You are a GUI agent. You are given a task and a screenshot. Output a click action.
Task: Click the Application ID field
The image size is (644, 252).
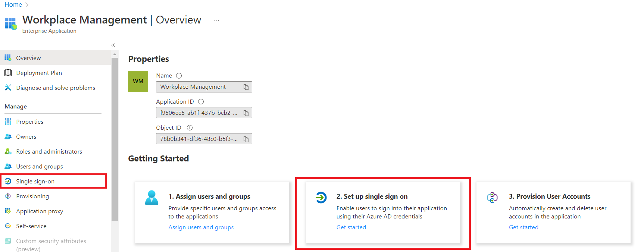204,113
